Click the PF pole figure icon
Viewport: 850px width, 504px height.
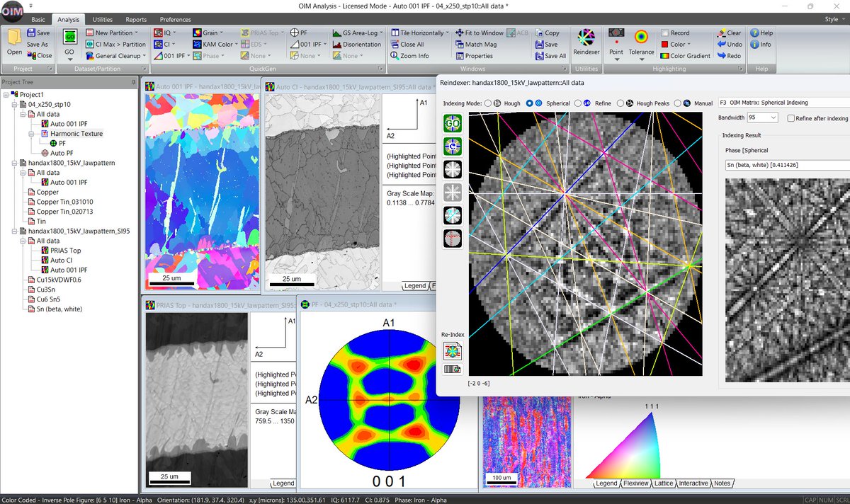[x=294, y=33]
